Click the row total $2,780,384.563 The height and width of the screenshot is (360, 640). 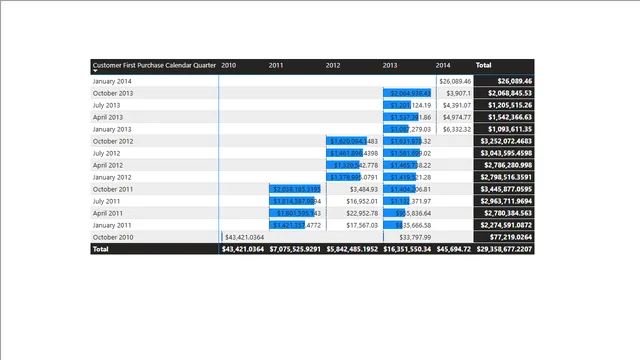tap(508, 213)
